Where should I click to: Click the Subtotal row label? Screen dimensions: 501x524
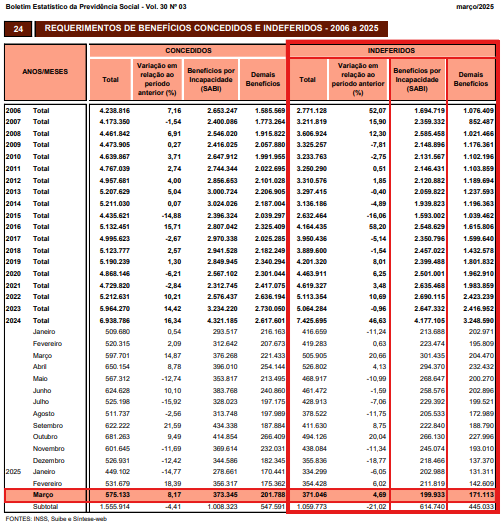tap(45, 507)
